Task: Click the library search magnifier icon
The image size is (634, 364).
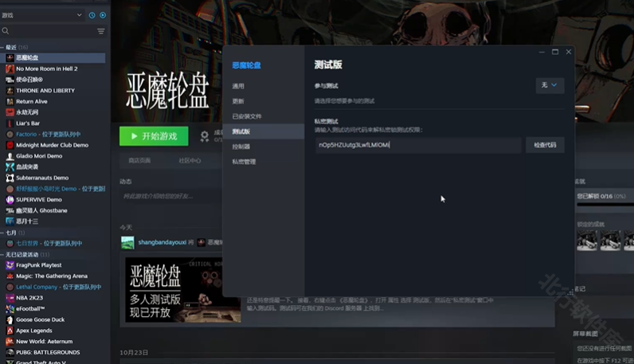Action: [x=6, y=31]
